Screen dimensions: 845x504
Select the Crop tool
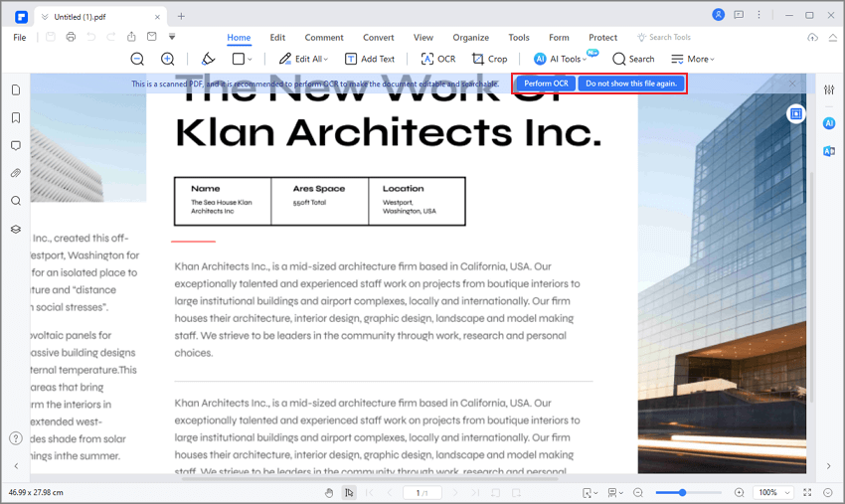tap(489, 59)
